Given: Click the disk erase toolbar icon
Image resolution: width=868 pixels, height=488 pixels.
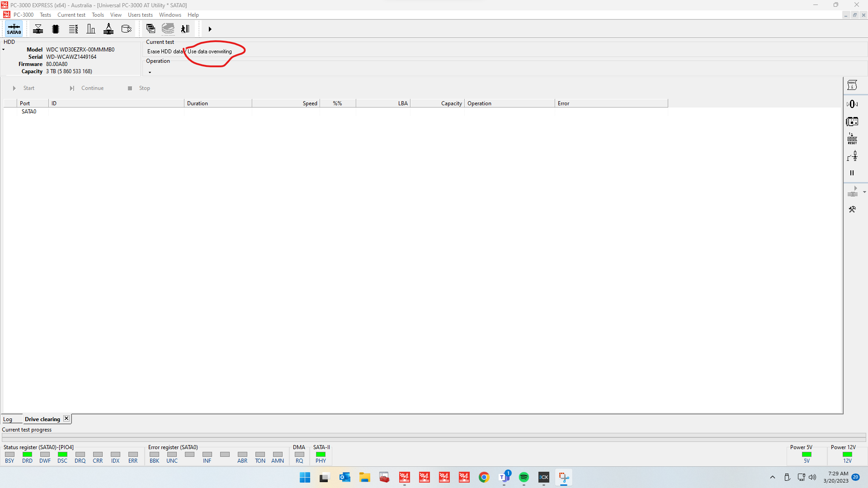Looking at the screenshot, I should pyautogui.click(x=127, y=29).
